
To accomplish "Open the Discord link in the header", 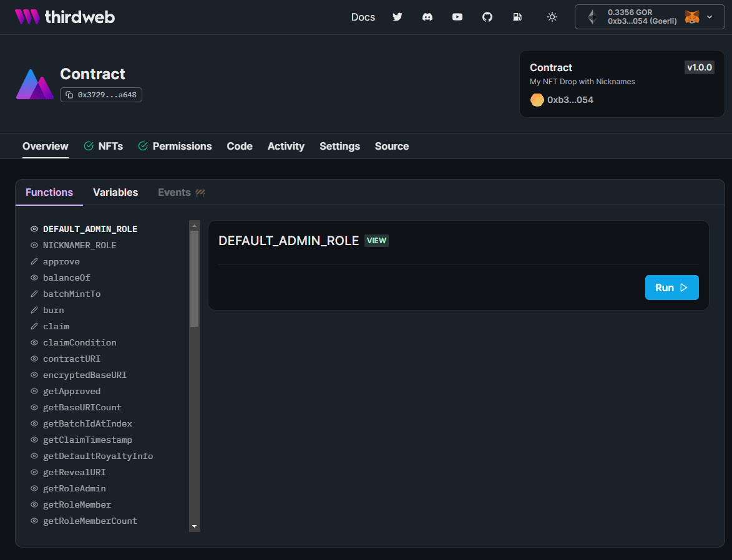I will [x=427, y=17].
